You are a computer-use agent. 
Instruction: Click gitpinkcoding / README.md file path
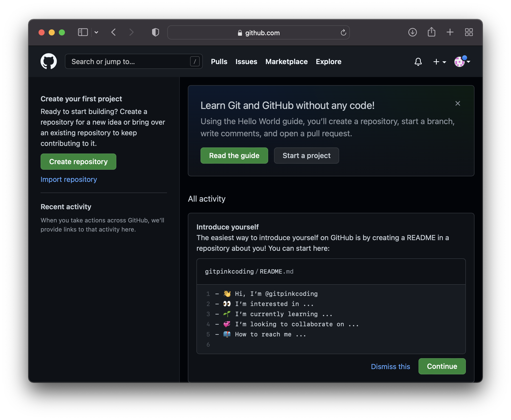click(x=249, y=272)
